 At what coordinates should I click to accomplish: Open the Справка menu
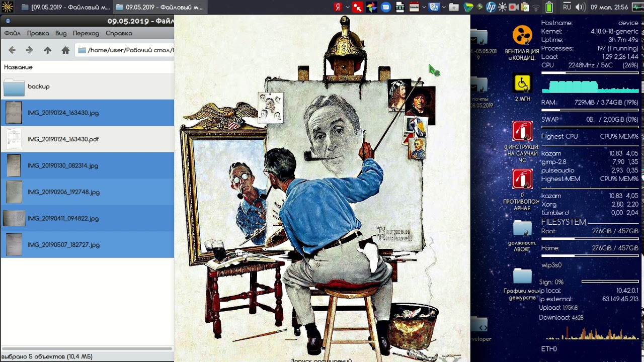click(x=119, y=33)
